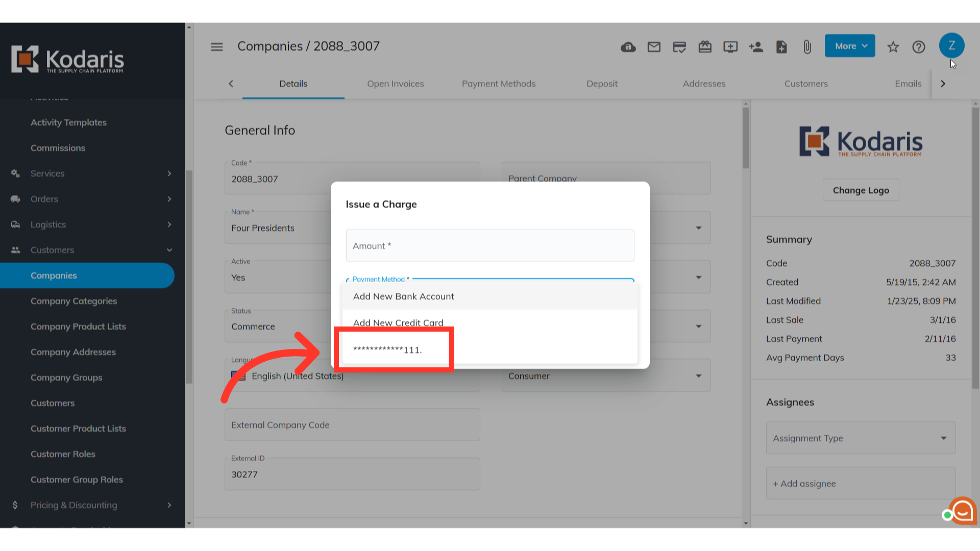The image size is (980, 551).
Task: Click the envelope email icon
Action: coord(654,47)
